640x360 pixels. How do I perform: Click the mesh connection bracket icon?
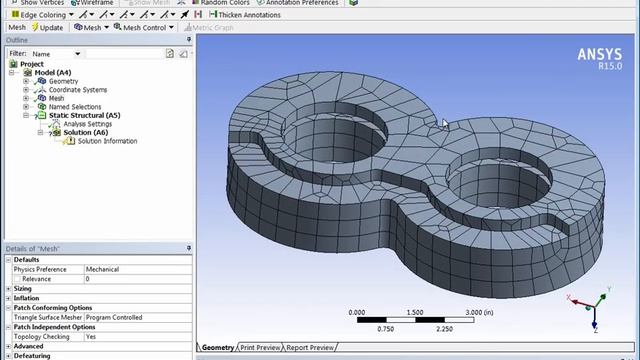click(x=198, y=15)
